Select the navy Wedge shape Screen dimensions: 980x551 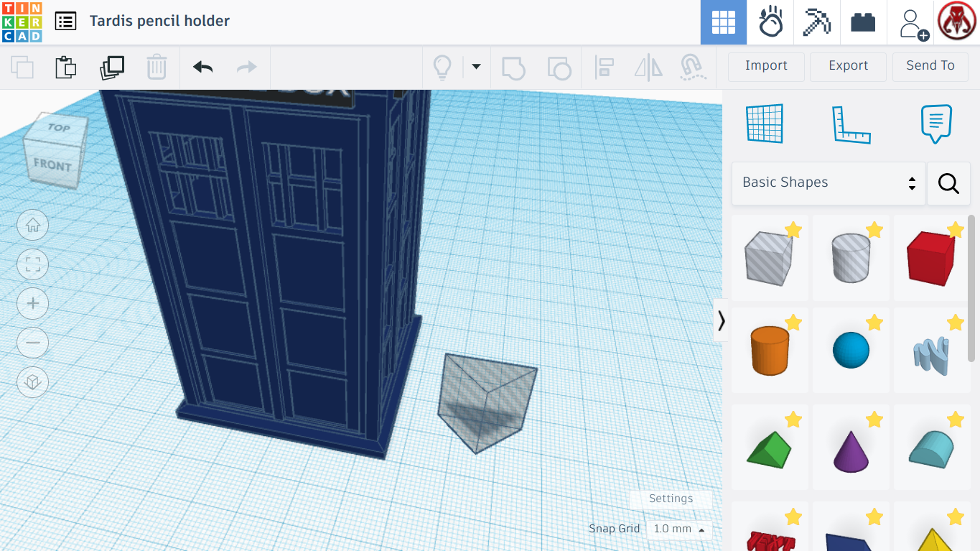click(x=851, y=528)
